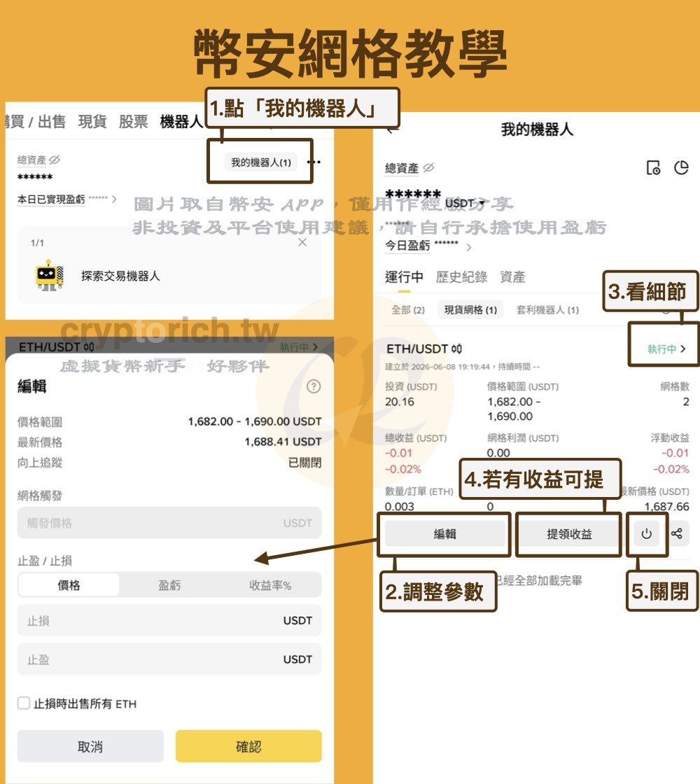This screenshot has height=784, width=700.
Task: Click price range value 1,682.00 - 1,690.00 USDT
Action: point(255,421)
